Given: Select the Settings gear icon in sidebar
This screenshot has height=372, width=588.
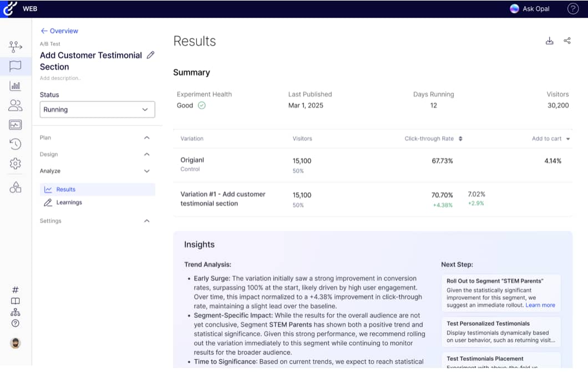Looking at the screenshot, I should pyautogui.click(x=15, y=163).
